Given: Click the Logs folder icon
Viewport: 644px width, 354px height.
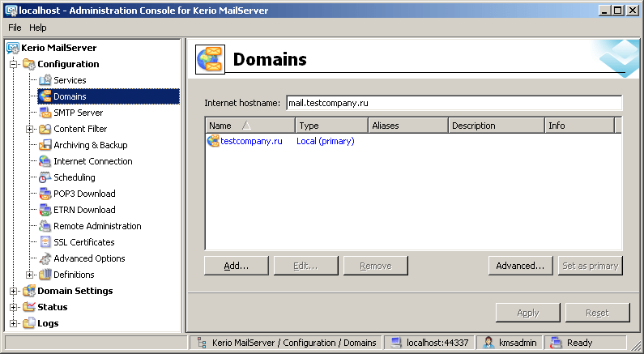Looking at the screenshot, I should click(29, 323).
